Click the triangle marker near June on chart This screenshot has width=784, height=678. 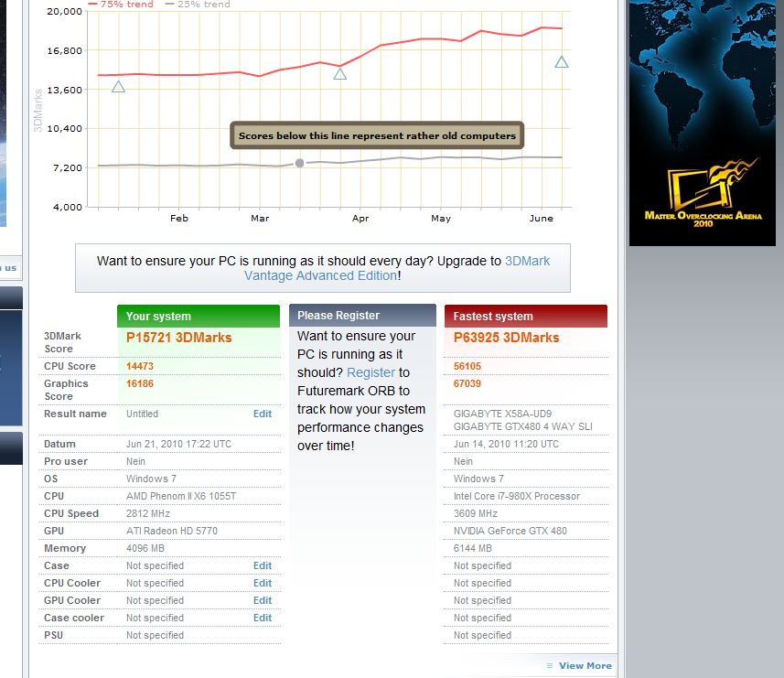[562, 62]
